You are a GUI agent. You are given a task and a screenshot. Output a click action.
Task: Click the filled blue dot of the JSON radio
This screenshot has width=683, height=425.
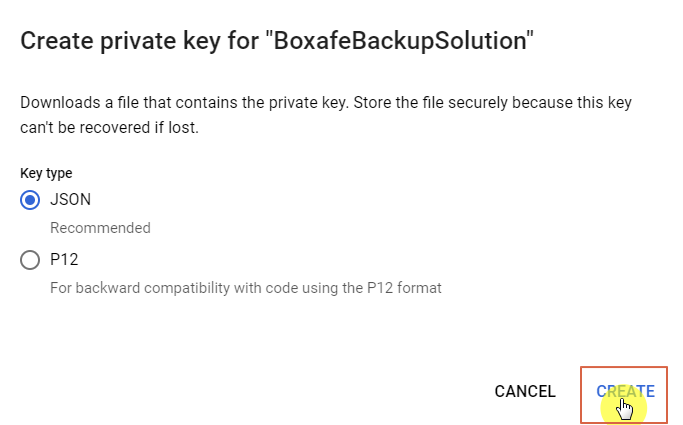[30, 200]
